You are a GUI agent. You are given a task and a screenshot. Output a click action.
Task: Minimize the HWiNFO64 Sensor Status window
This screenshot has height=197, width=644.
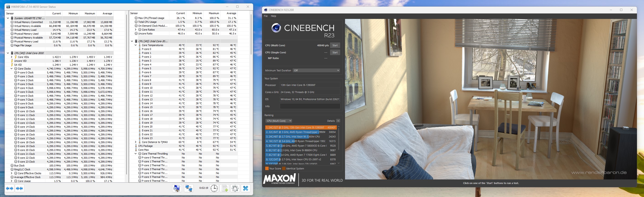227,7
